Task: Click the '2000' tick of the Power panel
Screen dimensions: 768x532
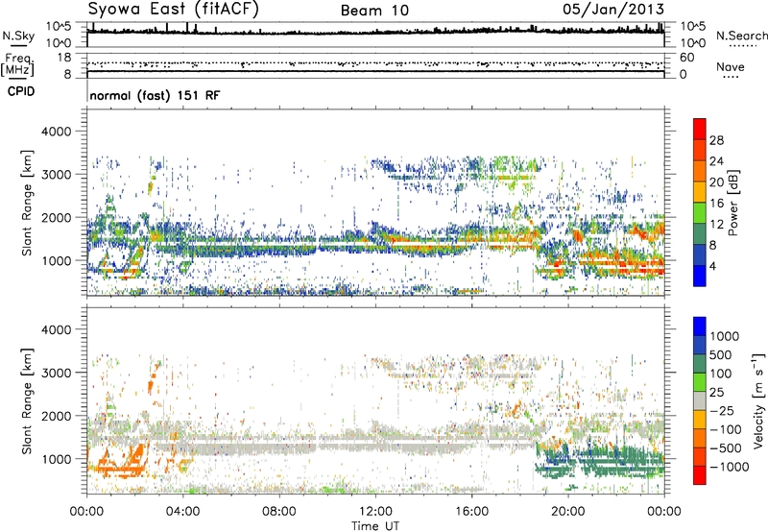Action: point(56,218)
